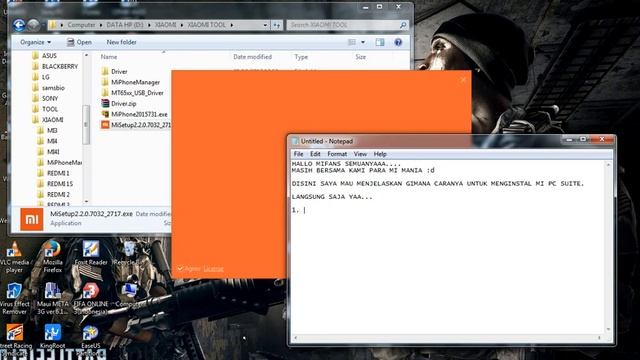640x360 pixels.
Task: Open address bar history dropdown arrow
Action: 265,25
